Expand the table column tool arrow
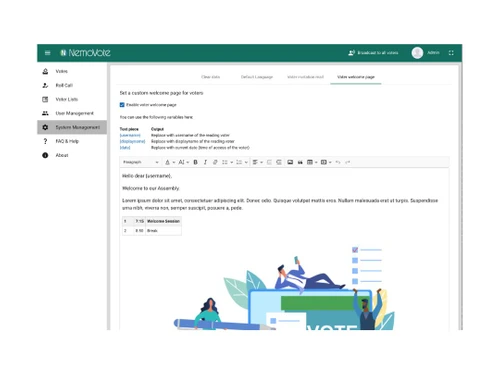500x375 pixels. [x=330, y=162]
